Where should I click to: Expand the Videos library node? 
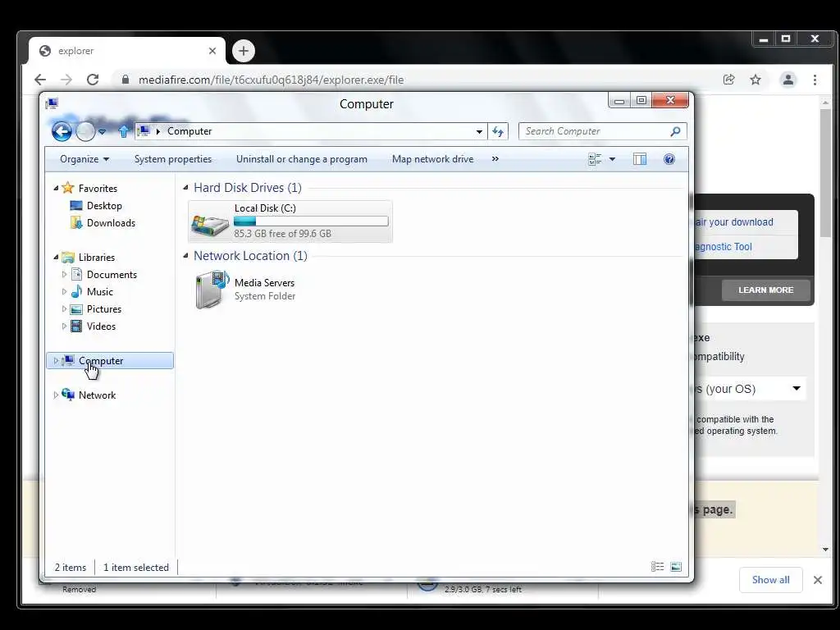(x=64, y=326)
